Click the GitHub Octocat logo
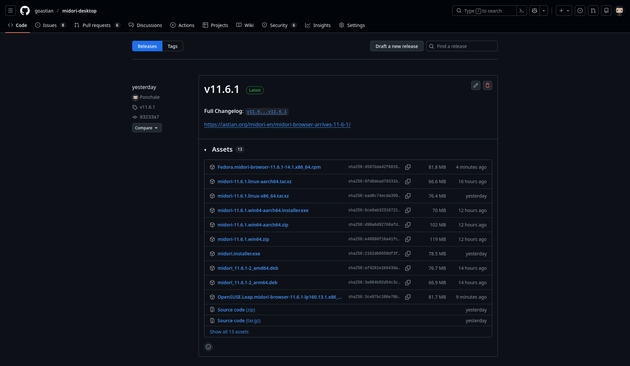The image size is (630, 366). tap(25, 11)
